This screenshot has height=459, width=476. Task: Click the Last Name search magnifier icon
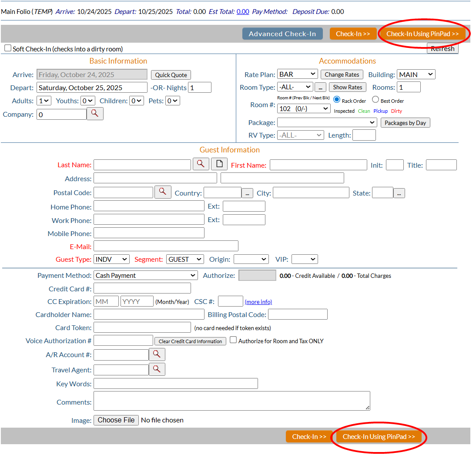tap(201, 164)
